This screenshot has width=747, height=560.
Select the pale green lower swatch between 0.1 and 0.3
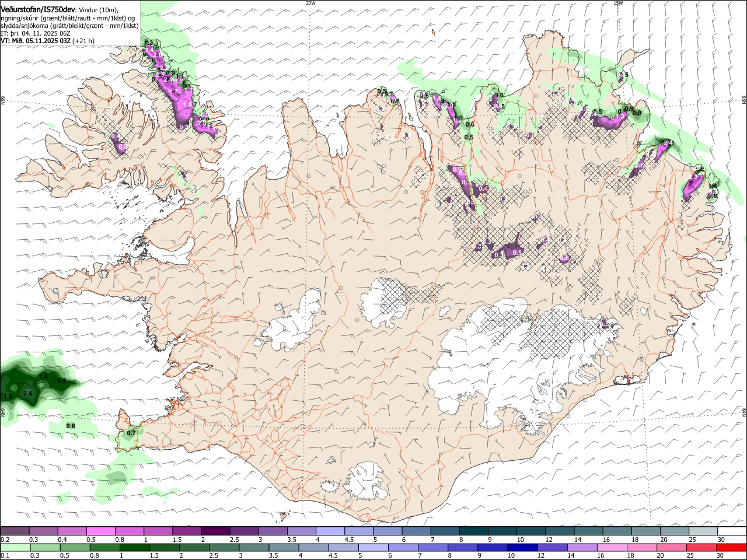click(15, 547)
